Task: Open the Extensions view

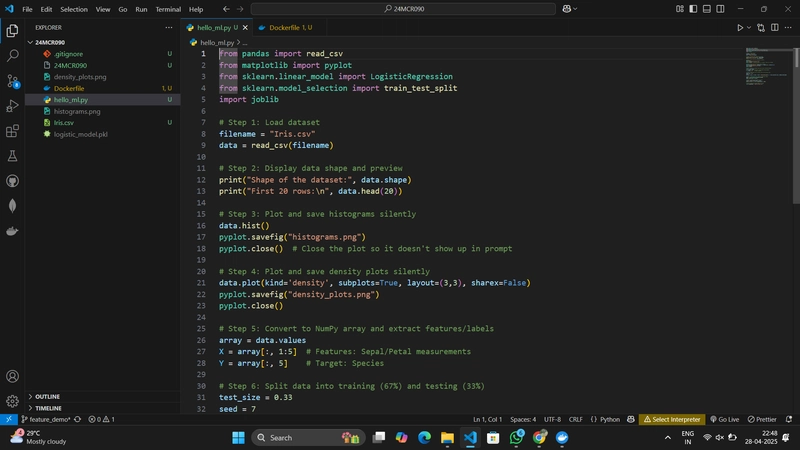Action: (x=12, y=131)
